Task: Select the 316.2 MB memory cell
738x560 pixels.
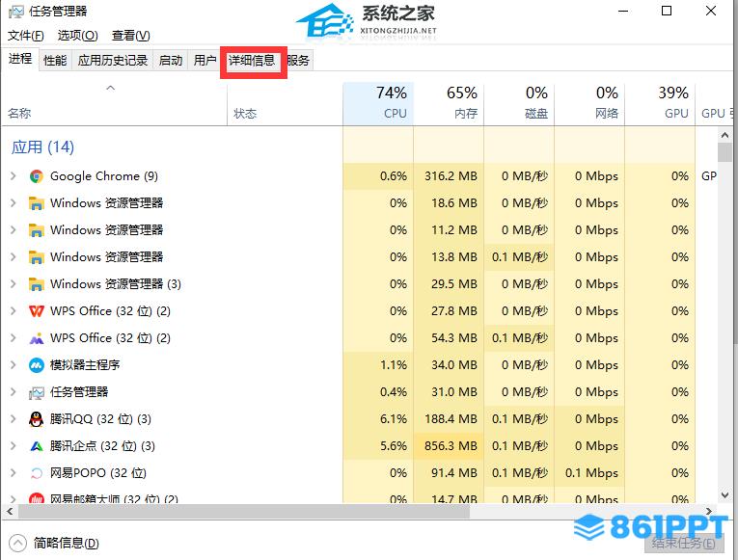Action: coord(449,175)
